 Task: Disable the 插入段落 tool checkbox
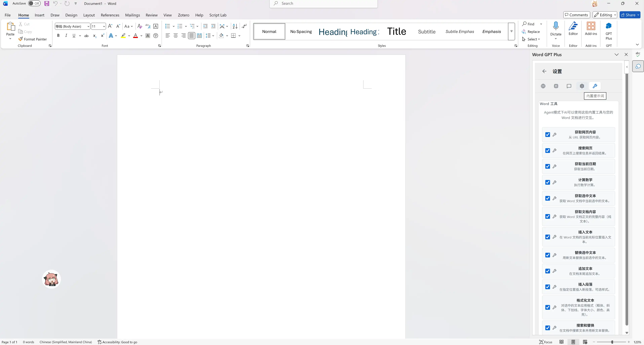[x=548, y=287]
